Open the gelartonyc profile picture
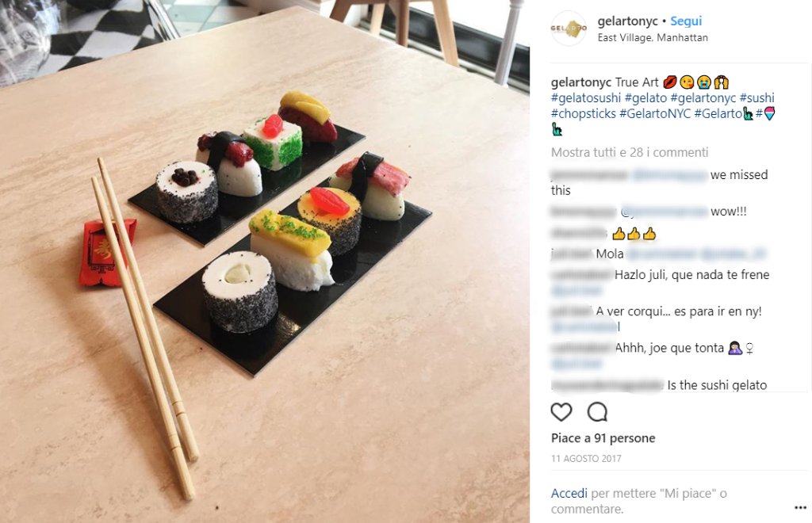812x523 pixels. pos(569,29)
